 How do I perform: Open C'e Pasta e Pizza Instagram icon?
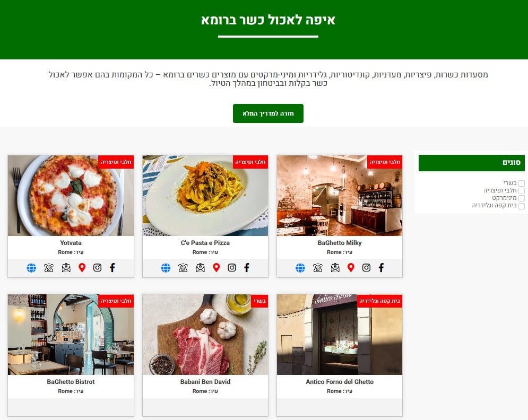232,268
